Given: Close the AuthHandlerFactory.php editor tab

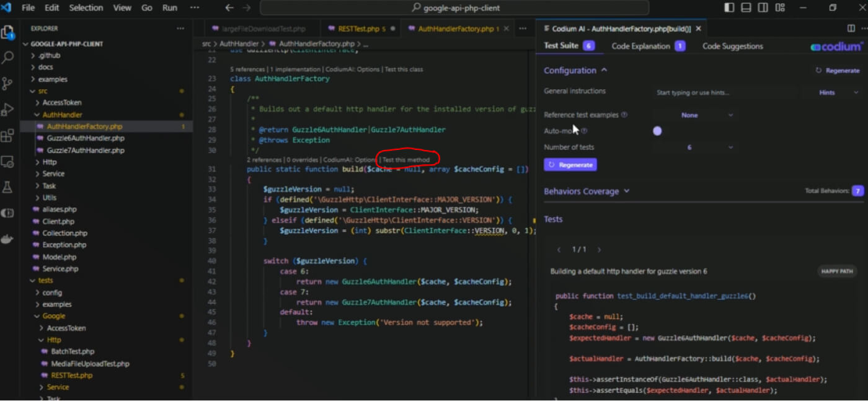Looking at the screenshot, I should pos(507,29).
